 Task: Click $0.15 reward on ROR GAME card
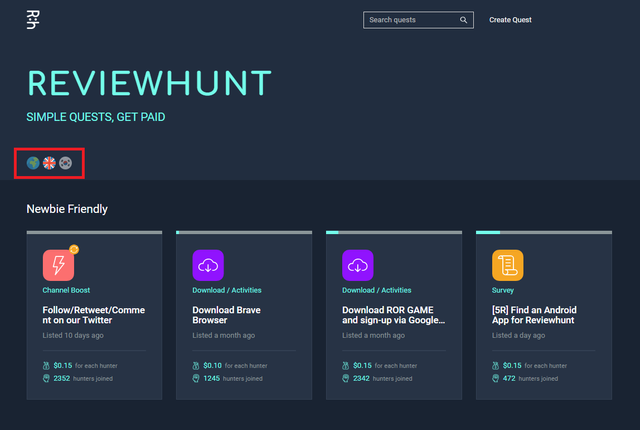(x=362, y=366)
